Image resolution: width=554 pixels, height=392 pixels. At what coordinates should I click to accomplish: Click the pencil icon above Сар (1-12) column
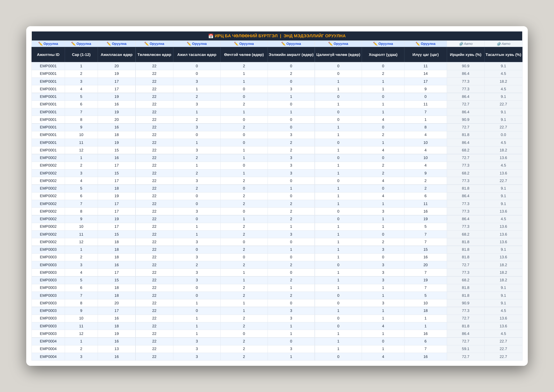(x=73, y=44)
